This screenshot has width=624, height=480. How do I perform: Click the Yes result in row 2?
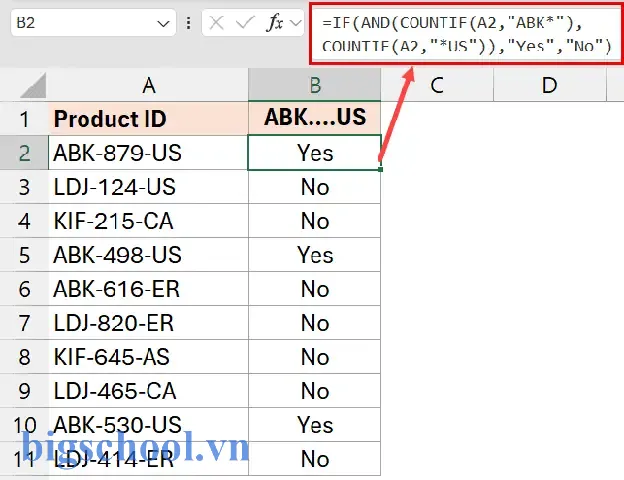(x=315, y=153)
